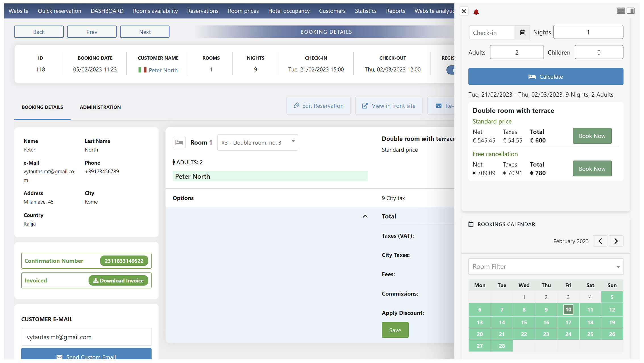This screenshot has height=363, width=644.
Task: Open the Check-in calendar picker icon
Action: coord(523,32)
